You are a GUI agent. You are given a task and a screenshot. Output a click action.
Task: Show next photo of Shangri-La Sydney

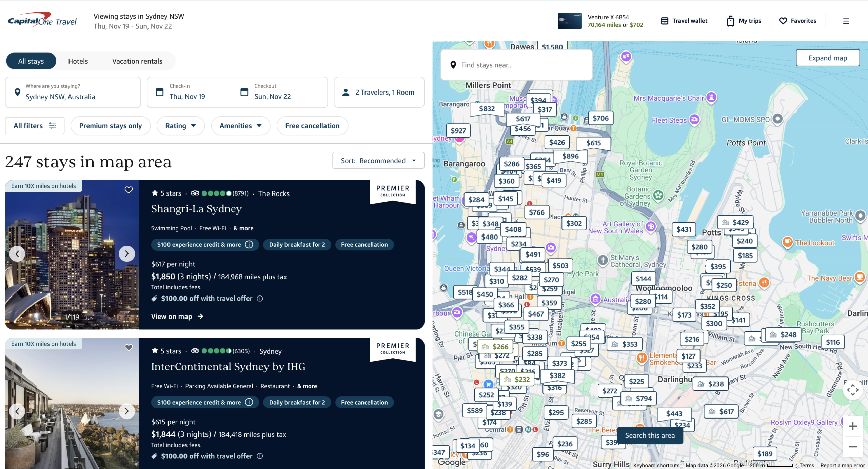click(127, 253)
